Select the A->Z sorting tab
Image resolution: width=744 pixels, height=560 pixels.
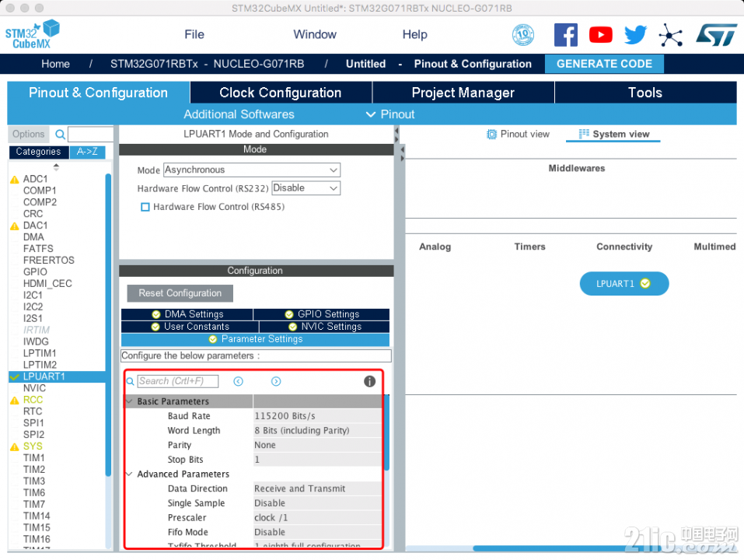coord(87,152)
